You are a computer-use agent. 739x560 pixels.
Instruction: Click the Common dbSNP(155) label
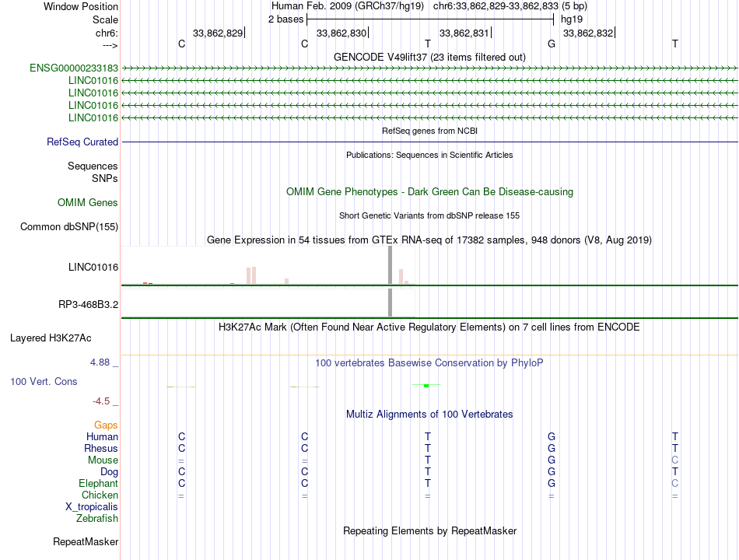(69, 227)
